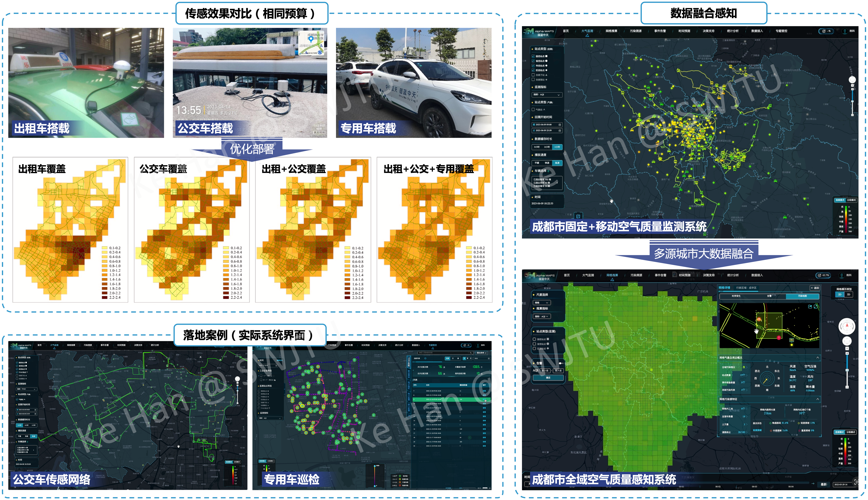Toggle the 告警 switch in grid panel

561,364
